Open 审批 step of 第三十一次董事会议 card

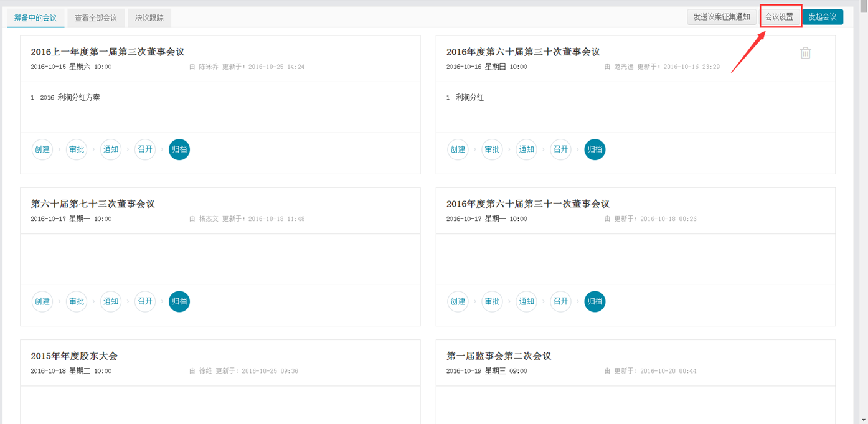coord(492,301)
